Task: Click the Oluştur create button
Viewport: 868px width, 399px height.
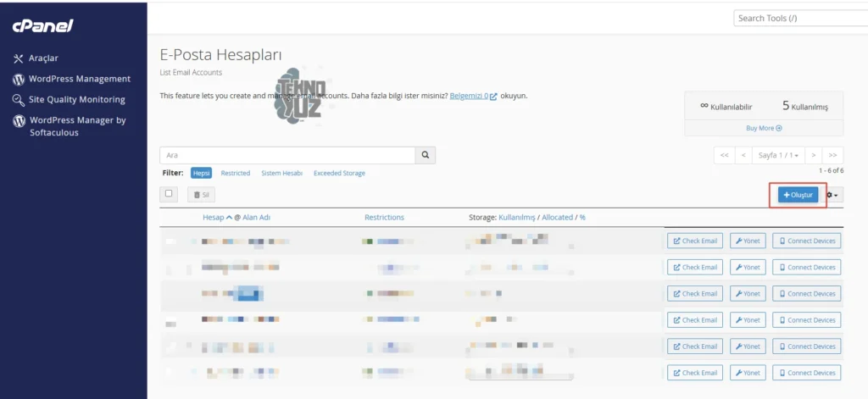Action: click(798, 195)
